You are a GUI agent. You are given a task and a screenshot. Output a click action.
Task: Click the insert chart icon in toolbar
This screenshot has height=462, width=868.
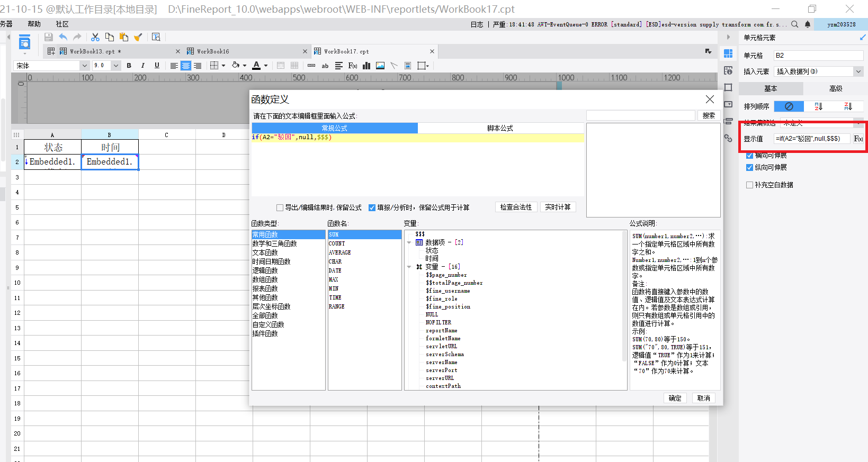(366, 66)
